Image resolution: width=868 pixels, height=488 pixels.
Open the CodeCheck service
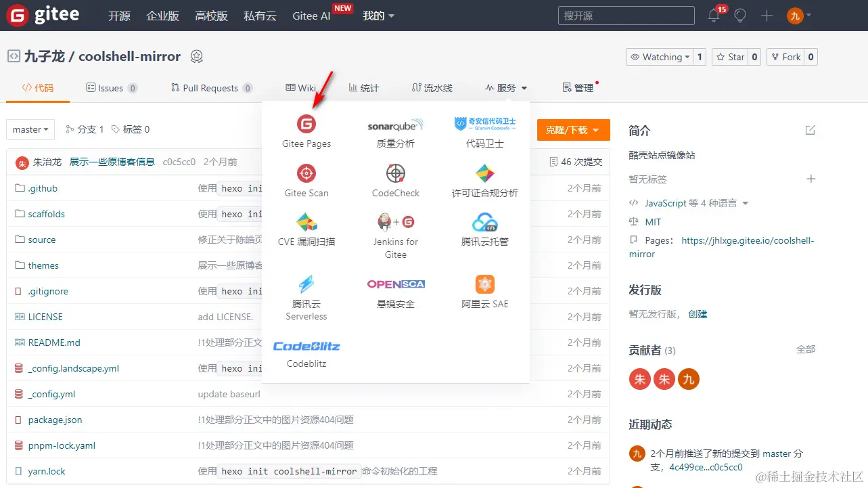tap(396, 181)
